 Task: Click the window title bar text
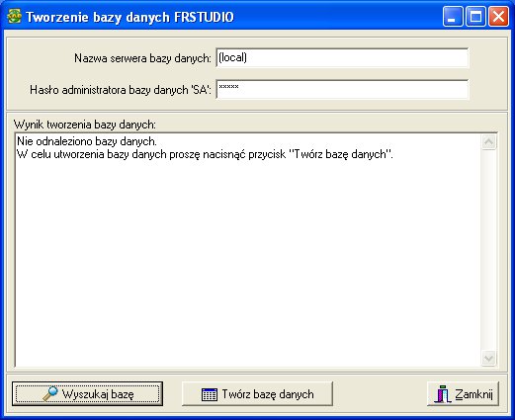[x=129, y=17]
